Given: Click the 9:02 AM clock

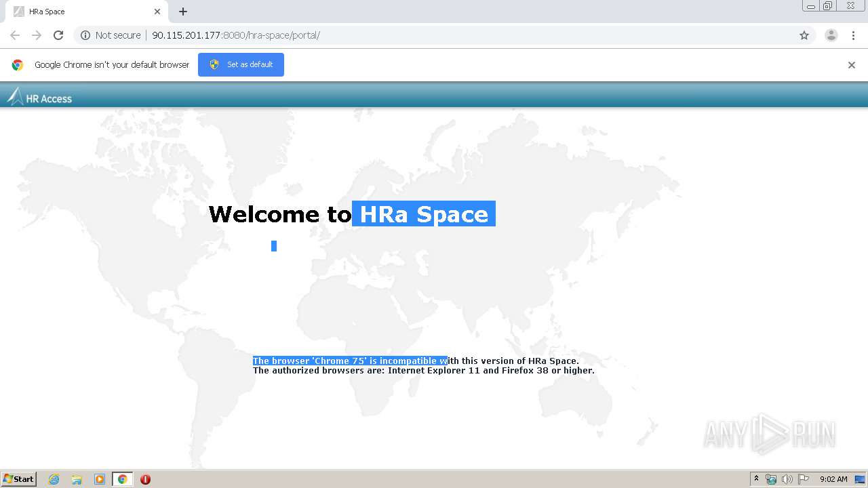Looking at the screenshot, I should pos(833,479).
